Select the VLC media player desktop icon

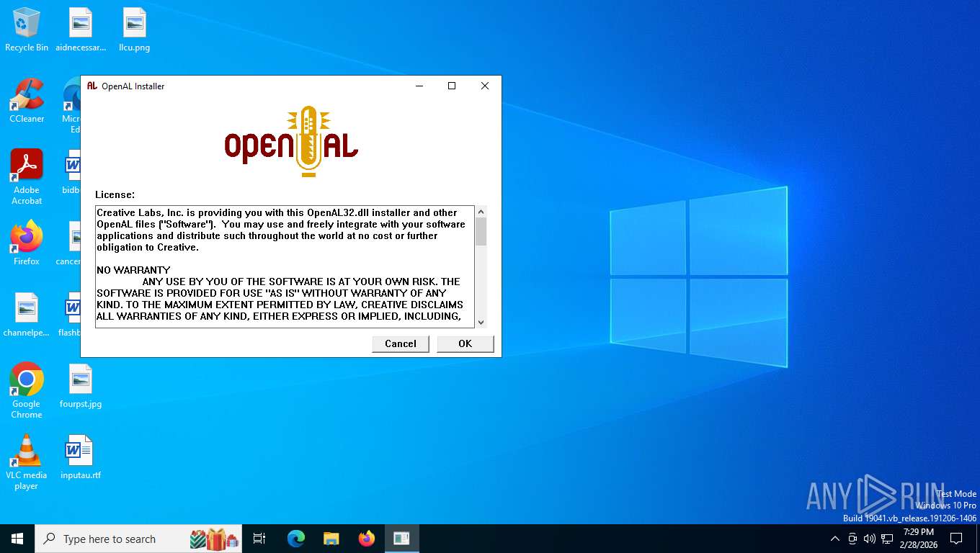click(x=27, y=462)
